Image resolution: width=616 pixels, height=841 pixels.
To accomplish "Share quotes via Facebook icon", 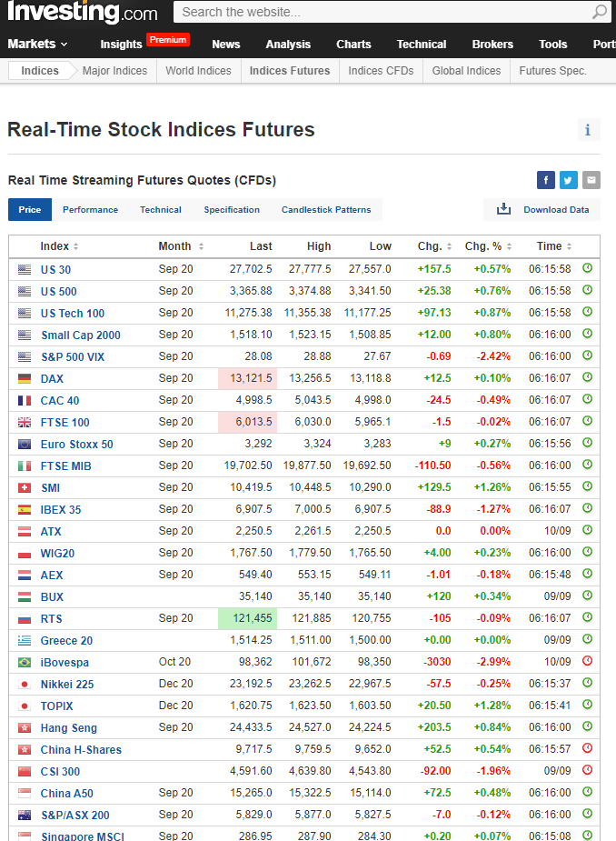I will tap(546, 180).
